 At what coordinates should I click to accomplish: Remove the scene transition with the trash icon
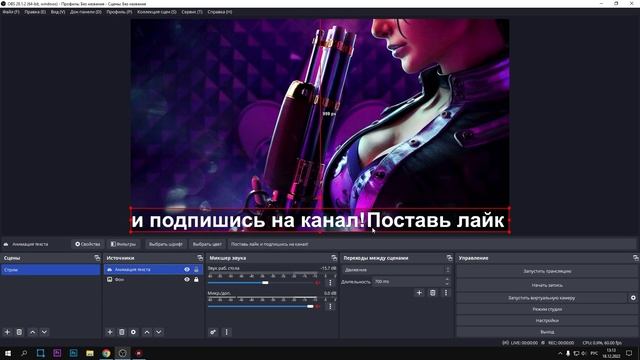pyautogui.click(x=433, y=293)
